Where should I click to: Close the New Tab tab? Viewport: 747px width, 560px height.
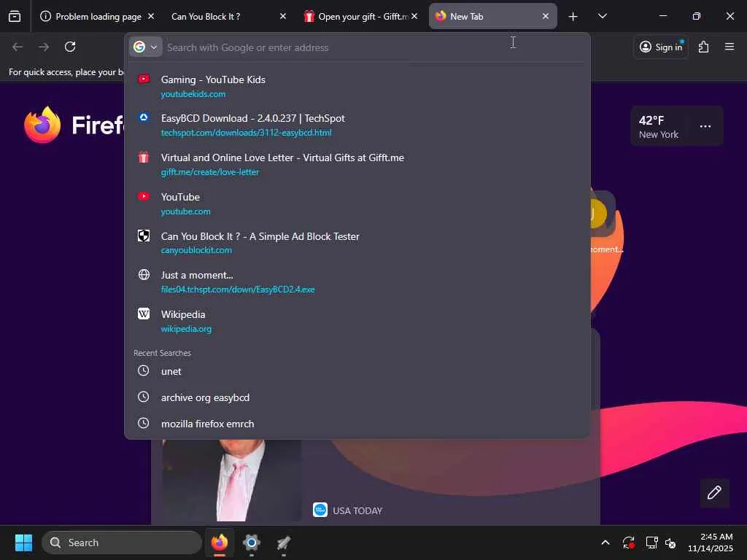pyautogui.click(x=546, y=16)
